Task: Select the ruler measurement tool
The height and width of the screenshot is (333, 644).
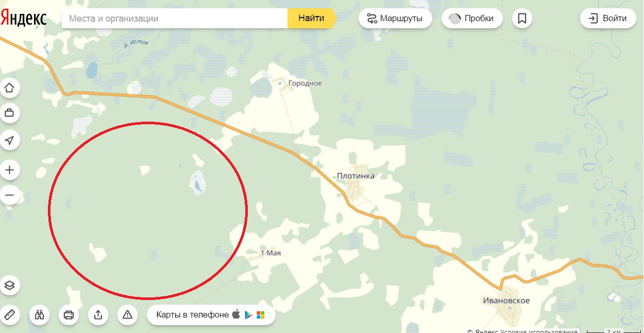Action: [10, 314]
